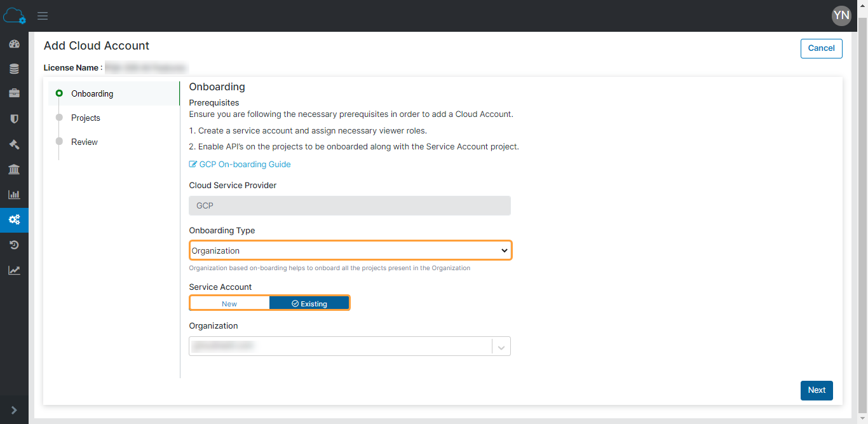Open the bank governance icon in sidebar
This screenshot has width=868, height=424.
click(14, 169)
